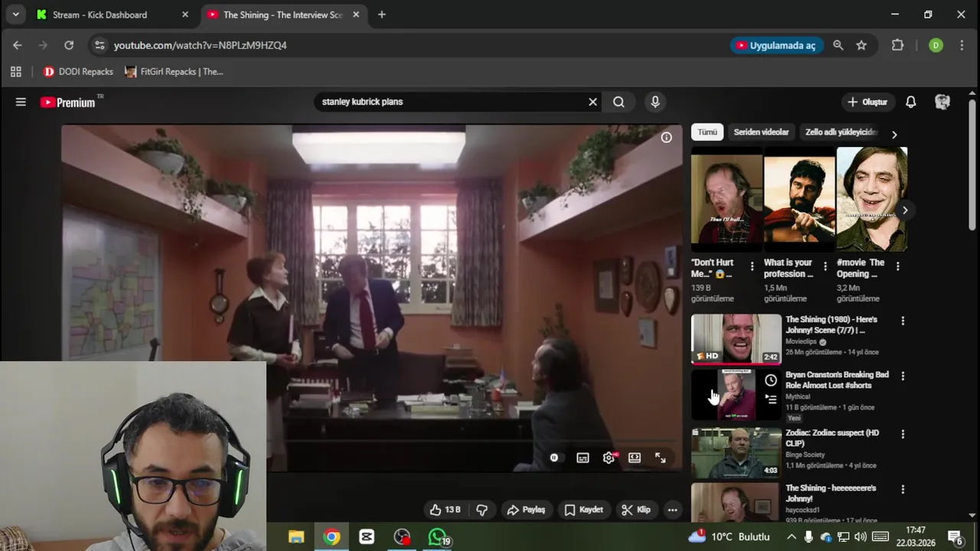Open options for Here's Johnny Scene video
This screenshot has width=980, height=551.
click(903, 321)
